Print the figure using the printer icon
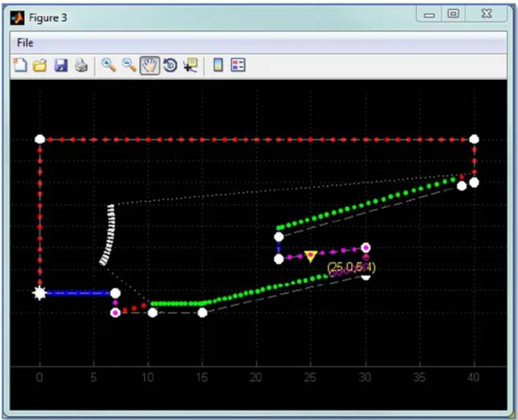Viewport: 518px width, 420px height. [x=81, y=65]
